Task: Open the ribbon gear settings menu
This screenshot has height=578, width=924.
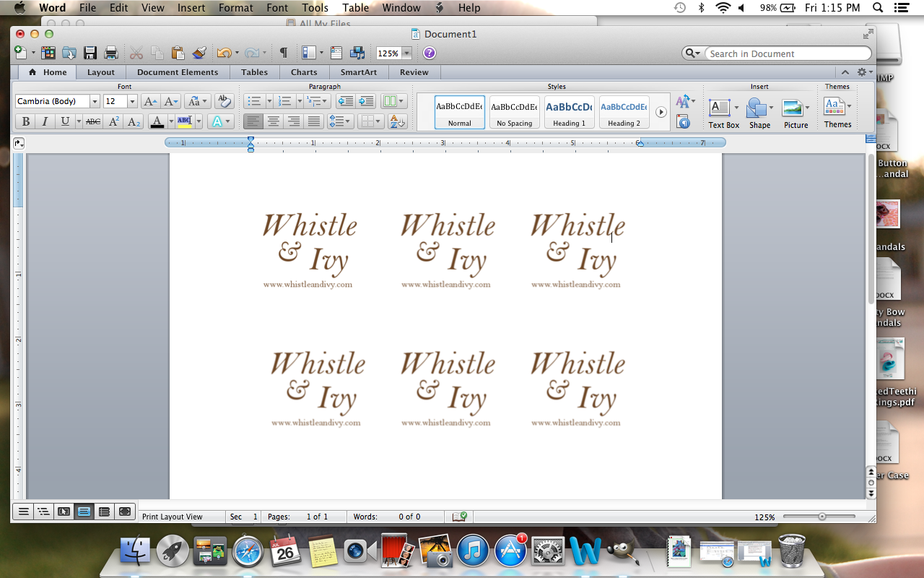Action: click(863, 72)
